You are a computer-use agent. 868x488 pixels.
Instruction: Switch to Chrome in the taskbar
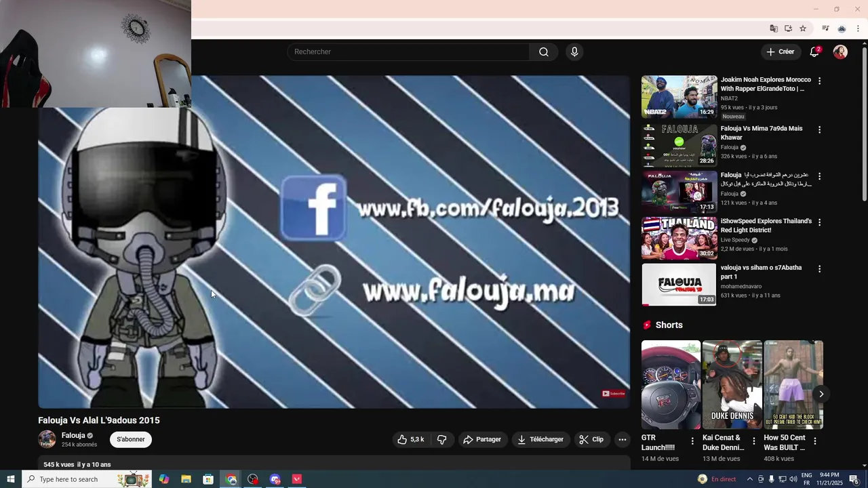click(x=231, y=479)
